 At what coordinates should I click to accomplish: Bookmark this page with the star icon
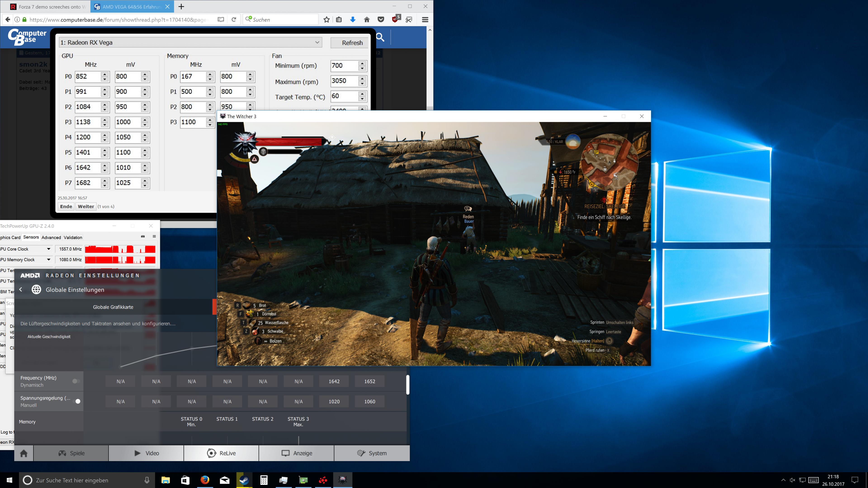326,19
